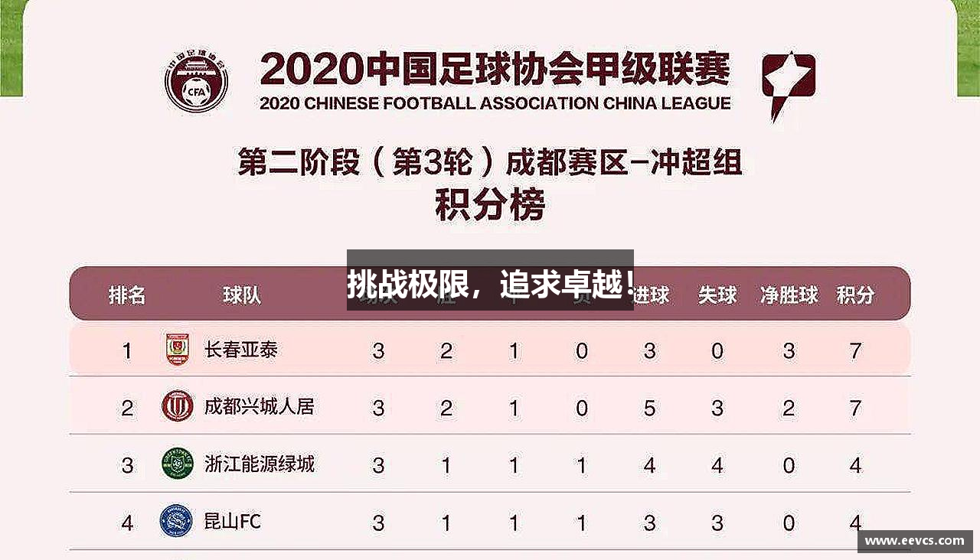This screenshot has height=560, width=980.
Task: Click the CFA Chinese Football Association logo
Action: click(x=196, y=79)
